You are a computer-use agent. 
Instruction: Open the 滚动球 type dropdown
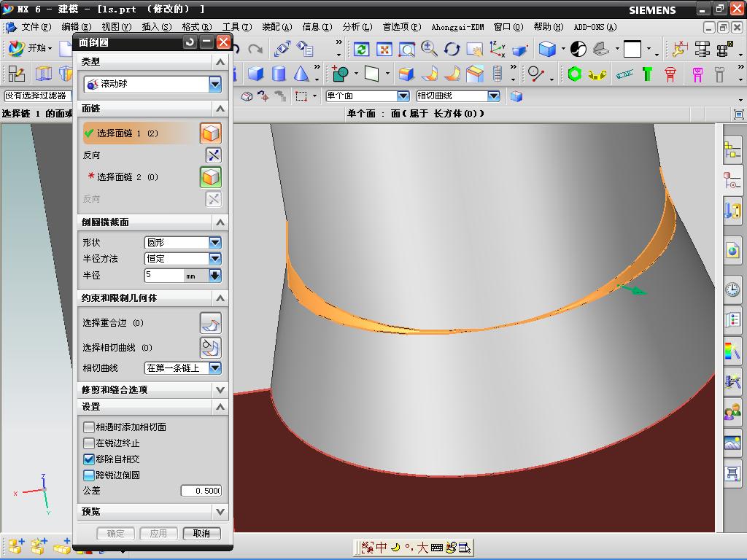(x=215, y=85)
